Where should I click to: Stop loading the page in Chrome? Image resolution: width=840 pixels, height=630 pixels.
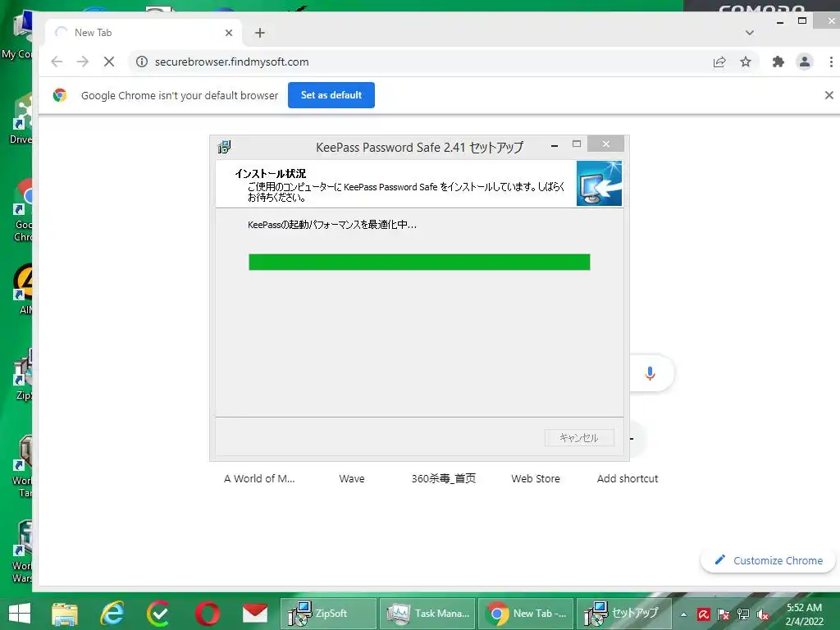click(x=109, y=62)
